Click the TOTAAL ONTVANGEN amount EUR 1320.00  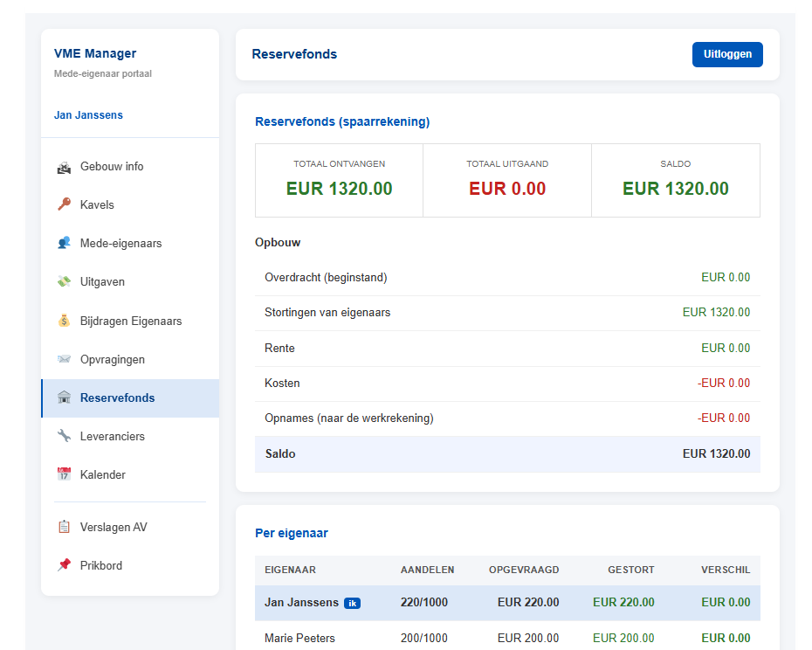[x=339, y=189]
